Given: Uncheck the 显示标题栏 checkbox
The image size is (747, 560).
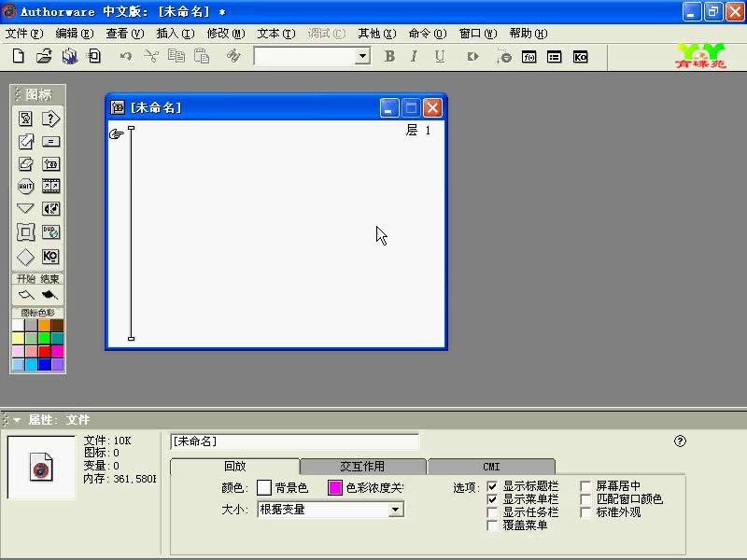Looking at the screenshot, I should 492,486.
